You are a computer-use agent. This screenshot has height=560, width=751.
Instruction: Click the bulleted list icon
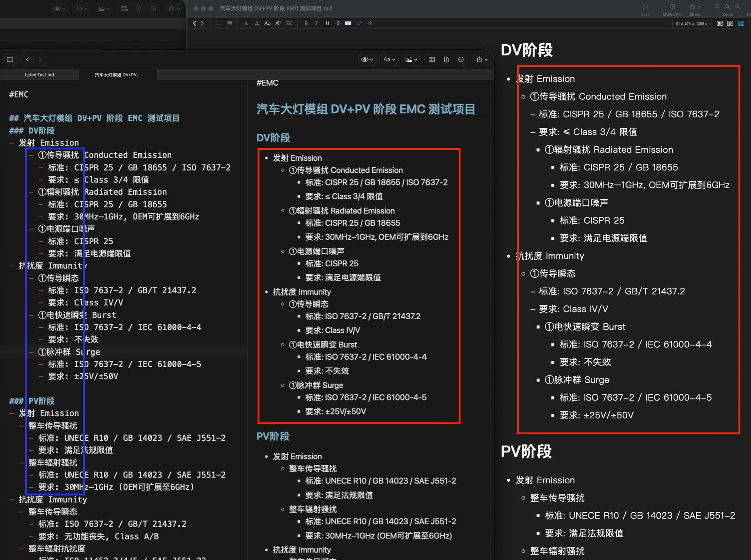coord(218,23)
